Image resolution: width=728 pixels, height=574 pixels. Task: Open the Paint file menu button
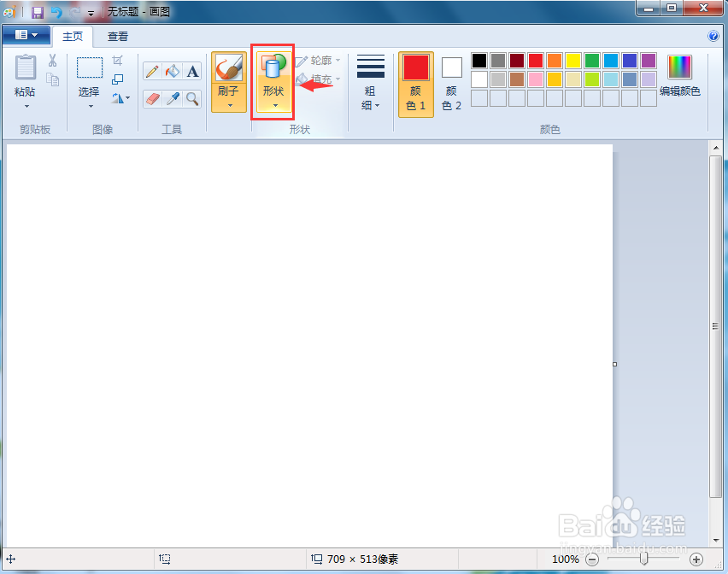tap(26, 35)
